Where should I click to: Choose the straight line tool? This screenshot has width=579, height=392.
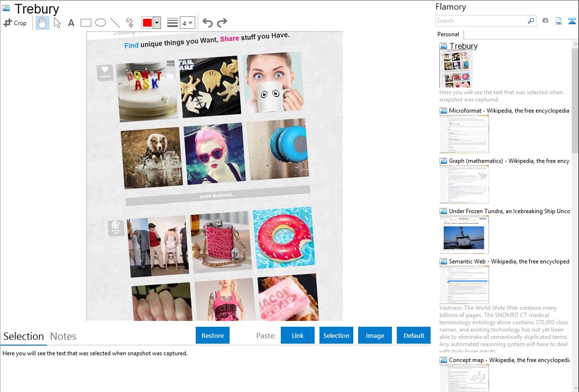115,23
